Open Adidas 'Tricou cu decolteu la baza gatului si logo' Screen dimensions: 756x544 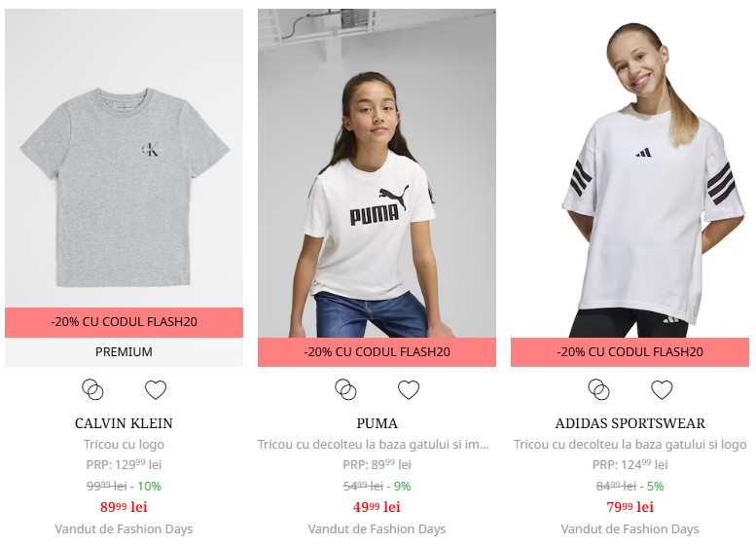pos(630,444)
